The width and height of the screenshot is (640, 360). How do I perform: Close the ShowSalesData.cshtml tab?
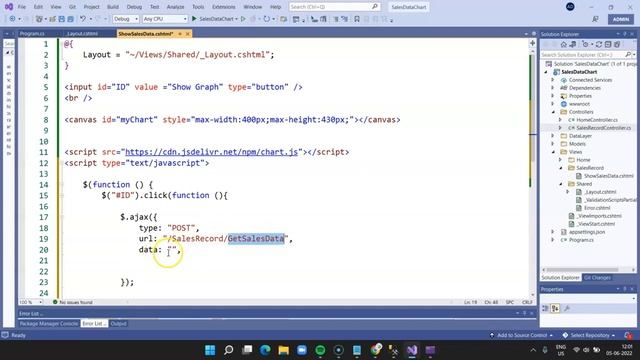pos(188,34)
